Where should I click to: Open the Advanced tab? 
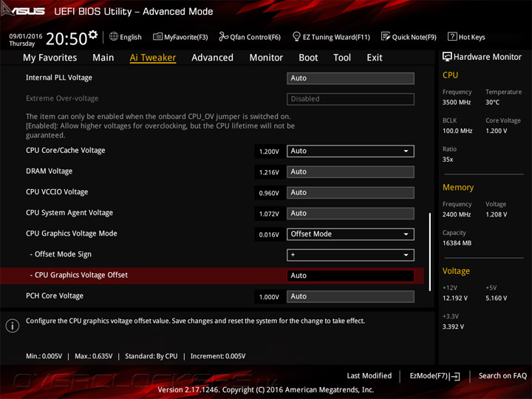(212, 58)
